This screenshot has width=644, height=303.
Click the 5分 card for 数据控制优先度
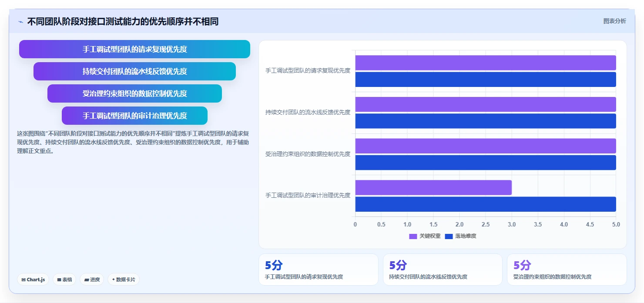pos(567,270)
